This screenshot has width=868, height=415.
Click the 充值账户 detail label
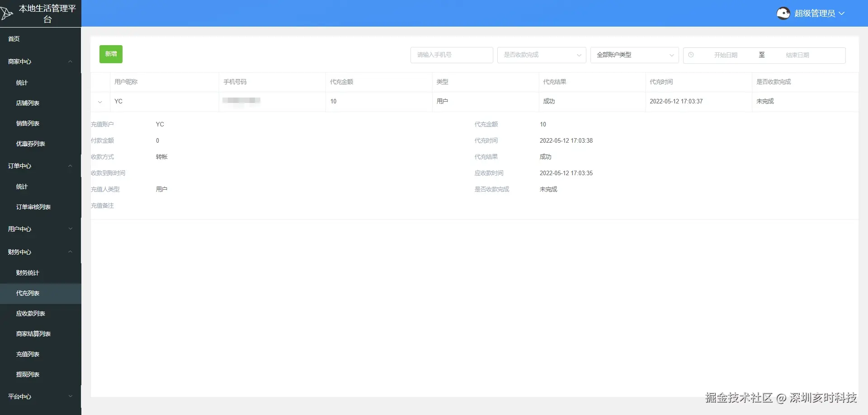tap(102, 124)
